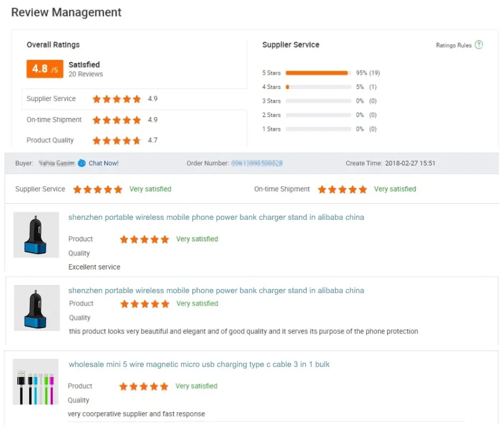Screen dimensions: 504x430
Task: Click the Ratings Rules help question-mark icon
Action: click(479, 45)
